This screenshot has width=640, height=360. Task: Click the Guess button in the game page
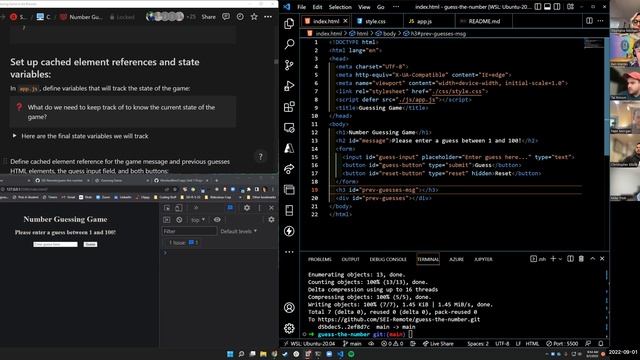click(x=90, y=244)
